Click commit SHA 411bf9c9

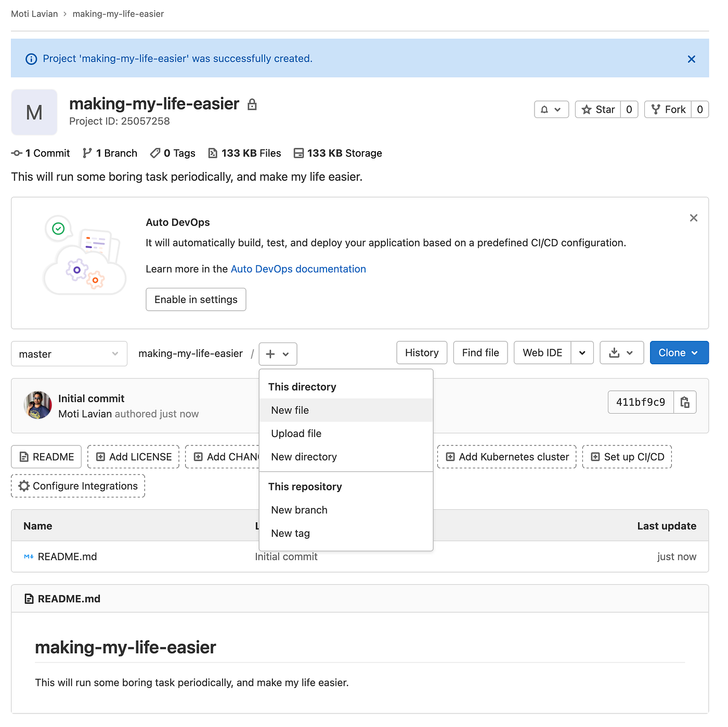tap(641, 402)
